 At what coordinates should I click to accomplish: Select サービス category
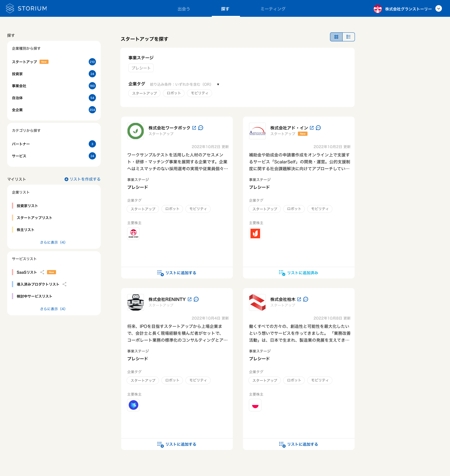pyautogui.click(x=54, y=156)
